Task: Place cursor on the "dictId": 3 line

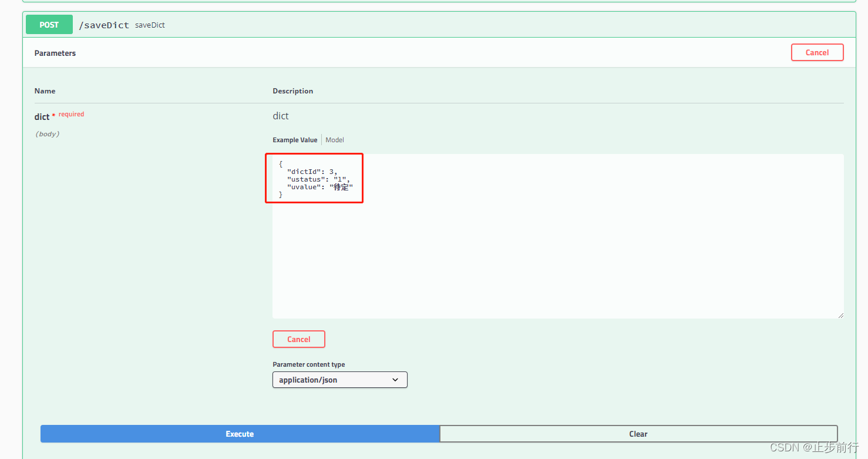Action: [x=312, y=172]
